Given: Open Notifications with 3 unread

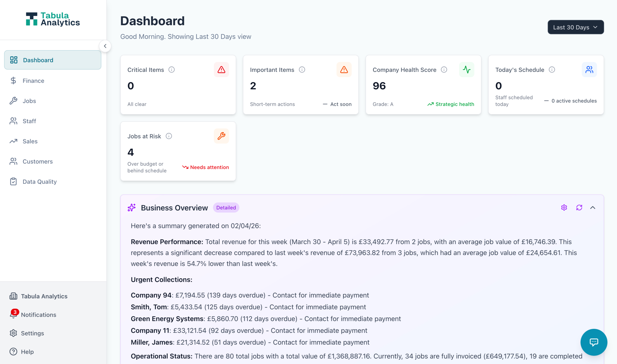Looking at the screenshot, I should coord(38,315).
